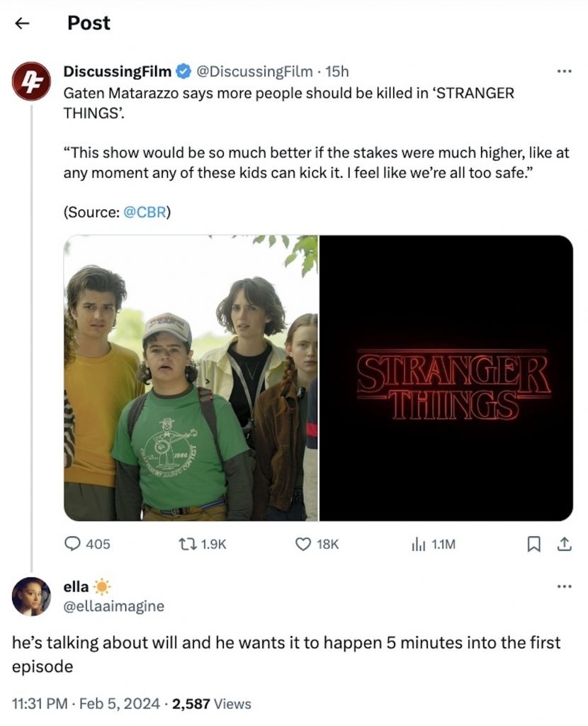Open the Stranger Things logo image
Screen dimensions: 588x726
446,378
